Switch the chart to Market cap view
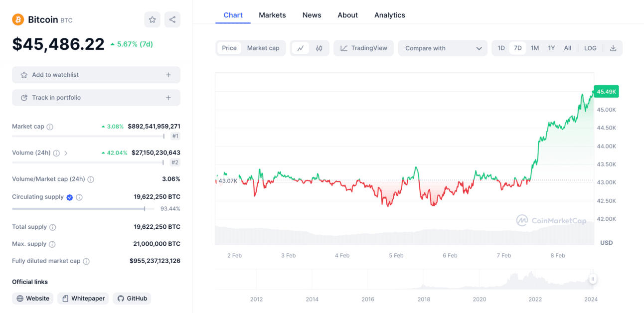 pyautogui.click(x=263, y=48)
